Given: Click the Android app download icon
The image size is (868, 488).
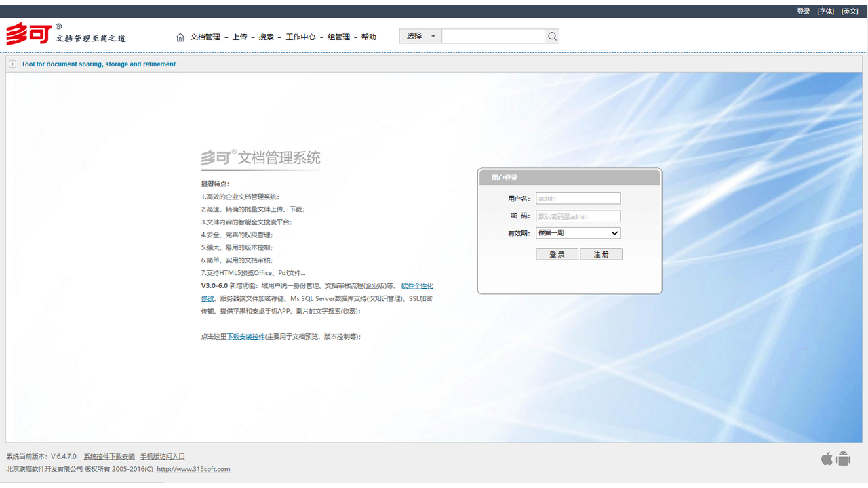Looking at the screenshot, I should click(844, 459).
